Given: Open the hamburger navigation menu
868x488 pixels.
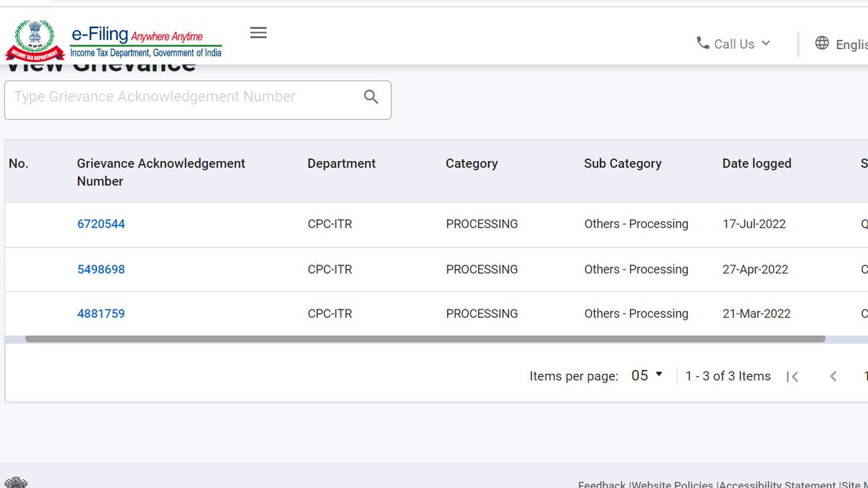Looking at the screenshot, I should coord(258,33).
